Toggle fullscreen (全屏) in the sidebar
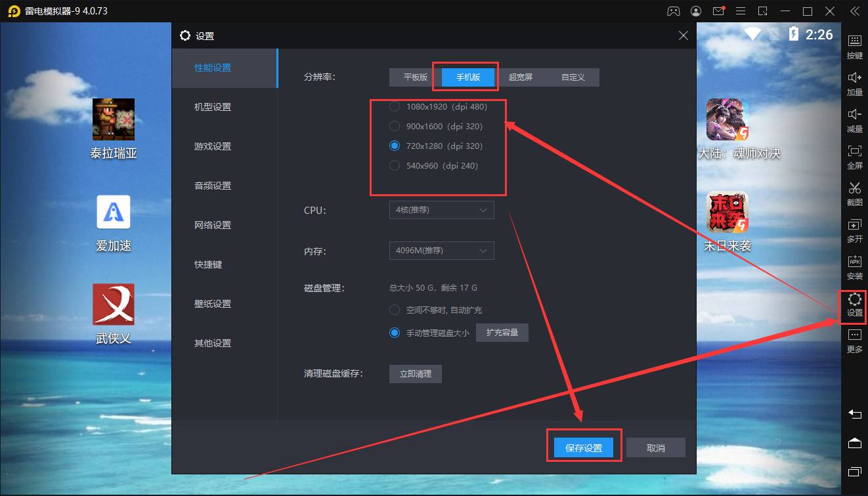The height and width of the screenshot is (496, 868). coord(854,155)
